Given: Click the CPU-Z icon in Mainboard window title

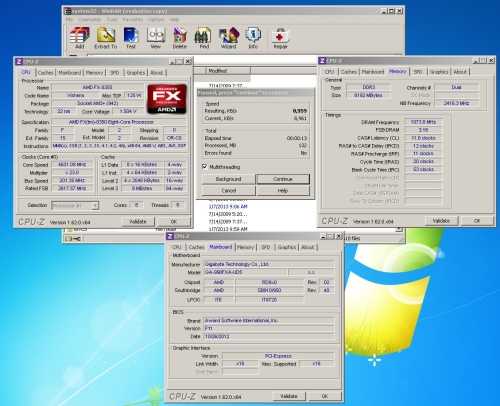Looking at the screenshot, I should coord(170,236).
